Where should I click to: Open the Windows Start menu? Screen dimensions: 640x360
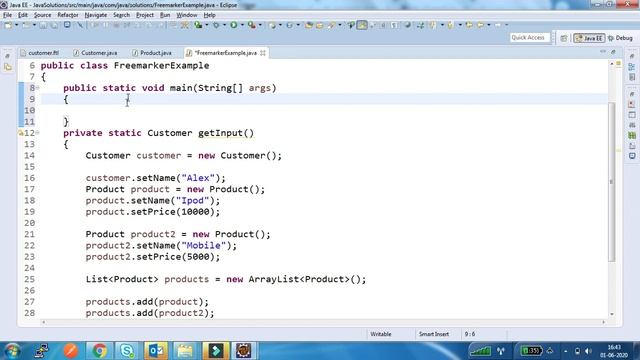click(x=12, y=351)
